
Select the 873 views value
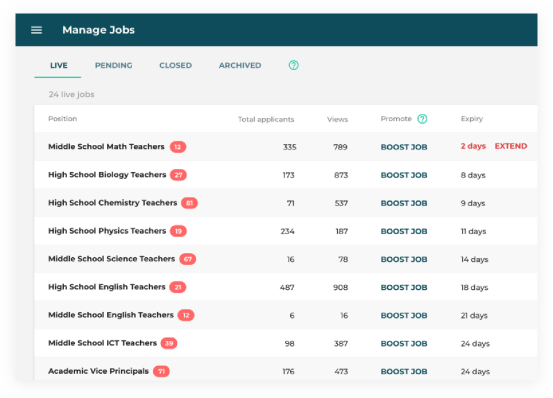341,175
